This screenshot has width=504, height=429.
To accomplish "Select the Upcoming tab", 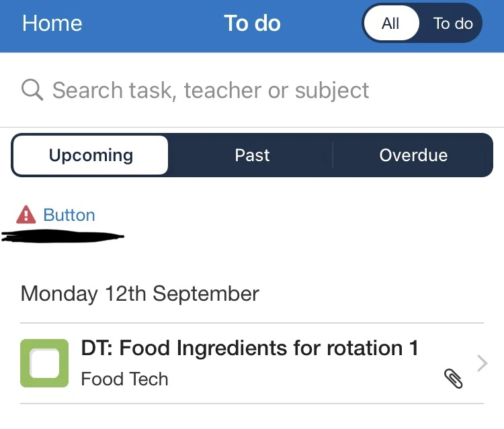I will click(91, 155).
